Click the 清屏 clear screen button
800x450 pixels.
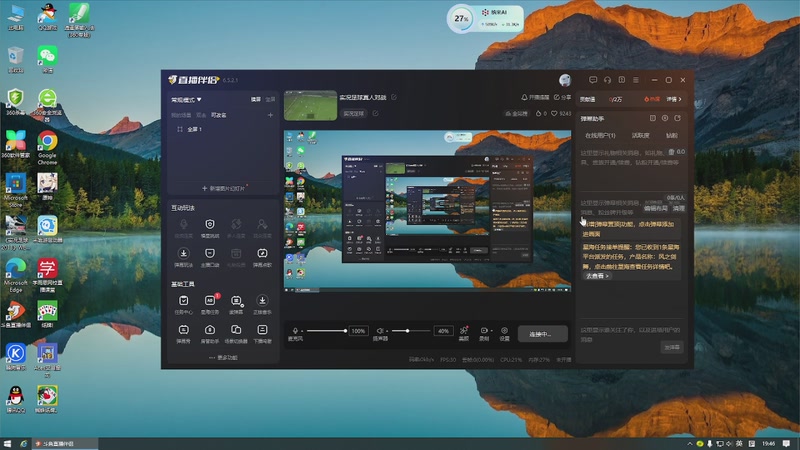click(679, 209)
